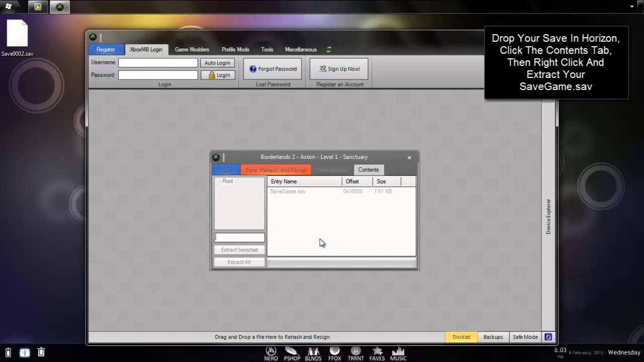
Task: Open FAVES from the dock
Action: 377,353
